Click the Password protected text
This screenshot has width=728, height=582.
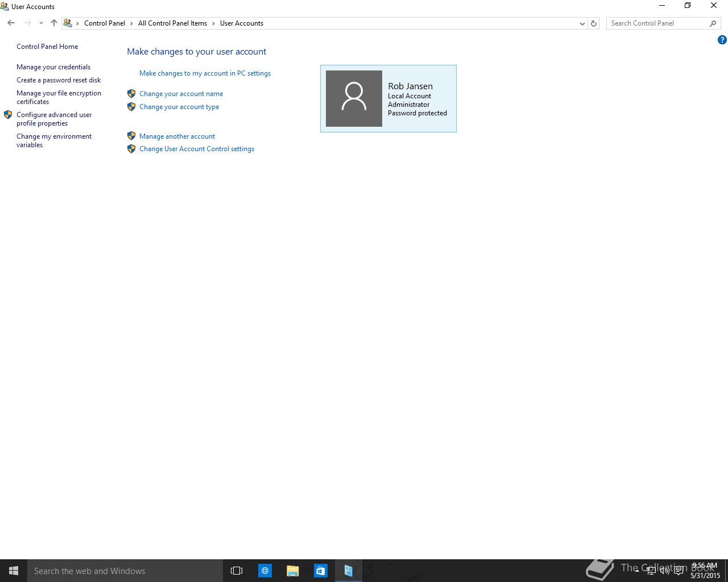click(417, 113)
